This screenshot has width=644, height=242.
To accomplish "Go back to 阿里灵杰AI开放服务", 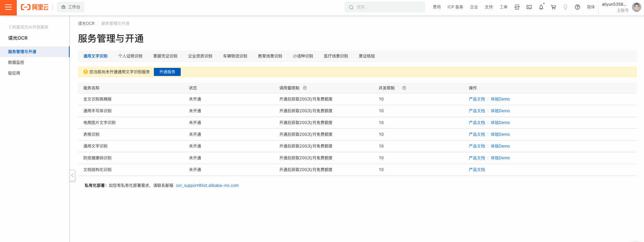I will coord(29,27).
